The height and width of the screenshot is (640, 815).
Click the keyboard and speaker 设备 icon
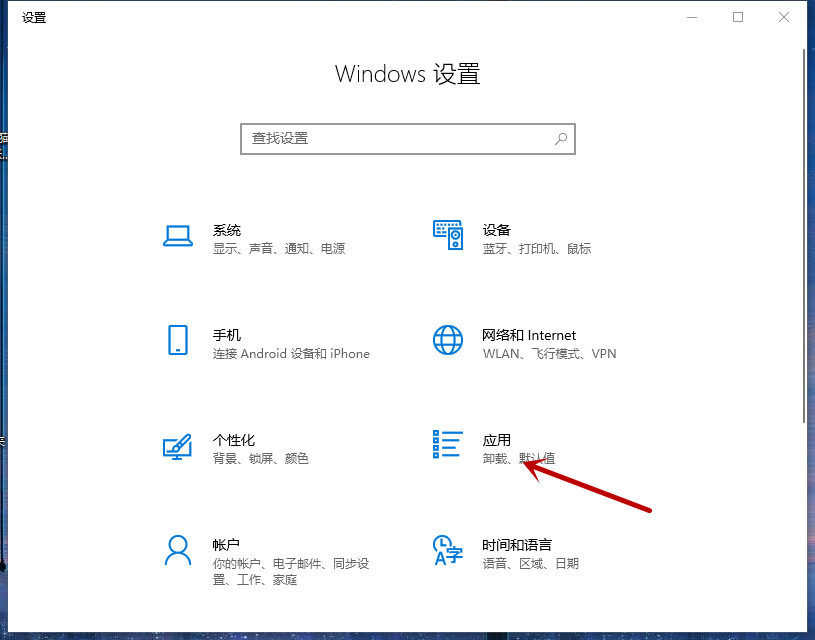click(x=448, y=236)
